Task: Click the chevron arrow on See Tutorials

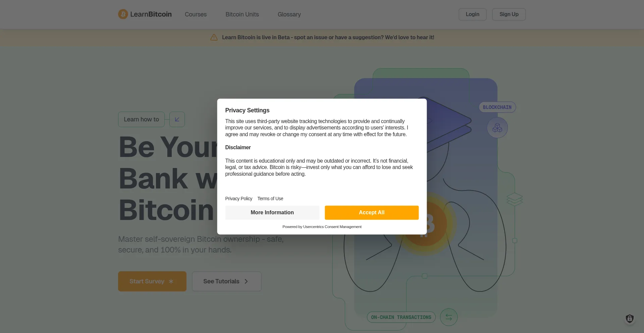Action: tap(246, 281)
